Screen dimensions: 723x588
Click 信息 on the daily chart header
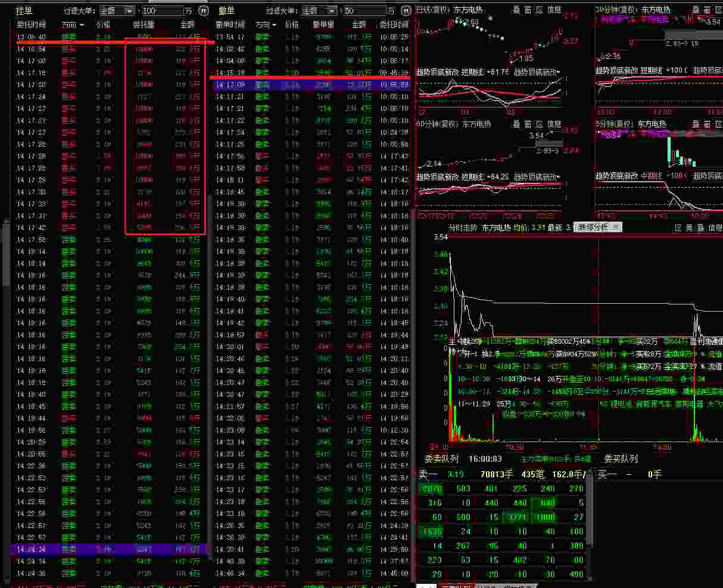(x=554, y=10)
